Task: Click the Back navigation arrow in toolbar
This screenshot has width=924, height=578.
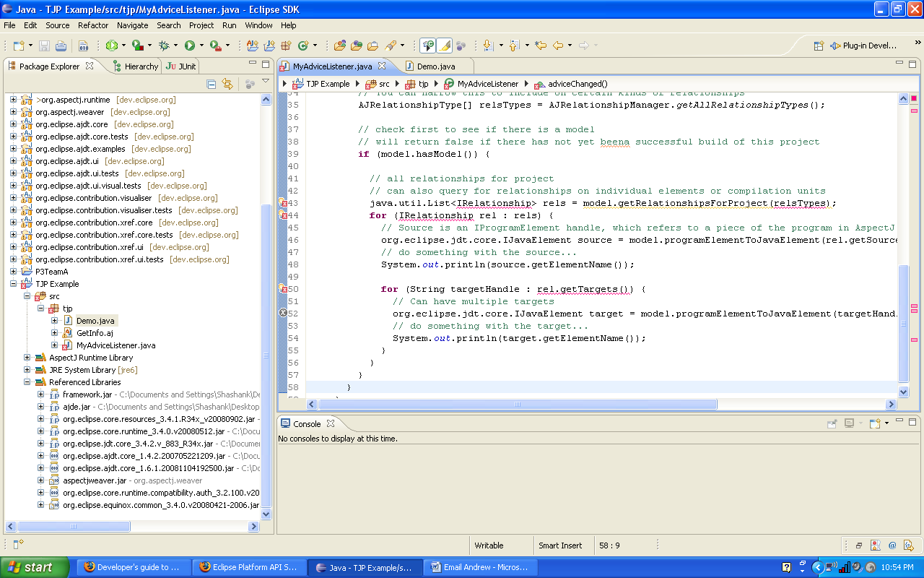Action: pyautogui.click(x=557, y=46)
